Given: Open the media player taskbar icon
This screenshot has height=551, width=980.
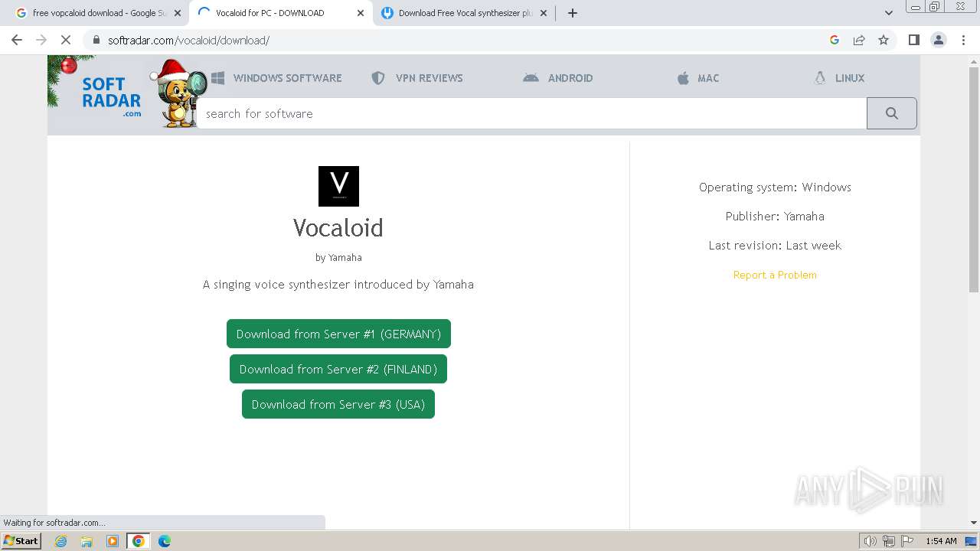Looking at the screenshot, I should pos(113,541).
